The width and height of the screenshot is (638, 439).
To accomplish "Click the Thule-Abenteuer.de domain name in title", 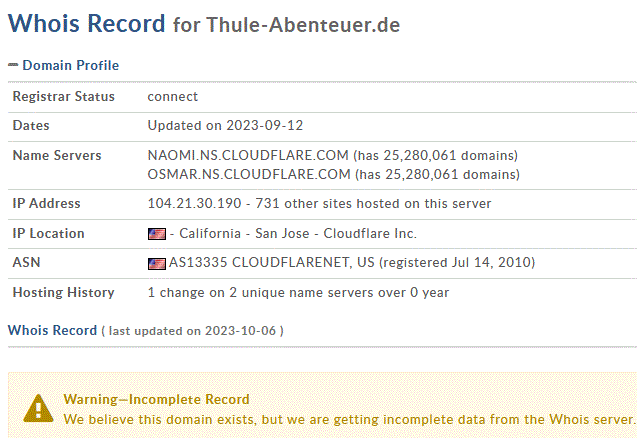I will pos(303,25).
